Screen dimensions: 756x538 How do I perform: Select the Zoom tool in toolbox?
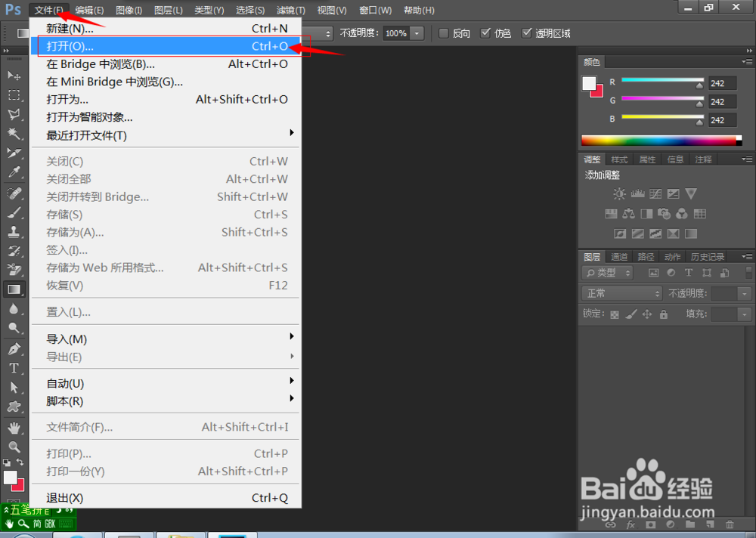point(14,447)
